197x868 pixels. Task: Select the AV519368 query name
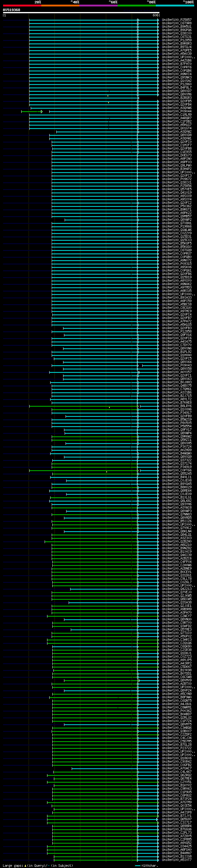coord(11,10)
